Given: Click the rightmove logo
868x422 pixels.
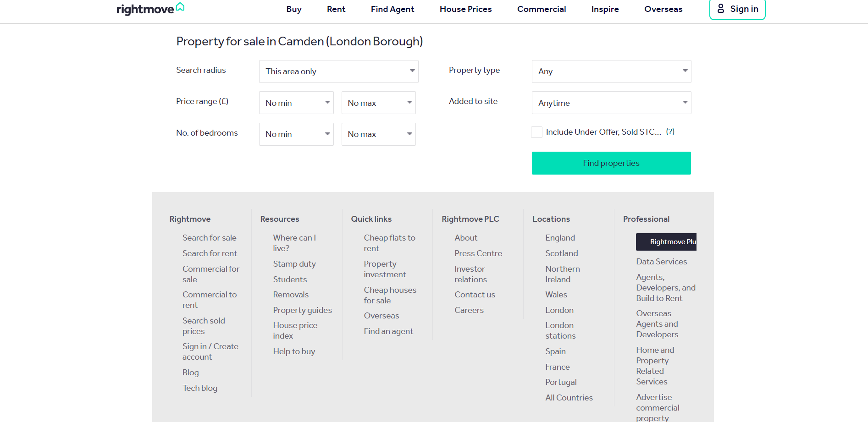Looking at the screenshot, I should [x=150, y=8].
